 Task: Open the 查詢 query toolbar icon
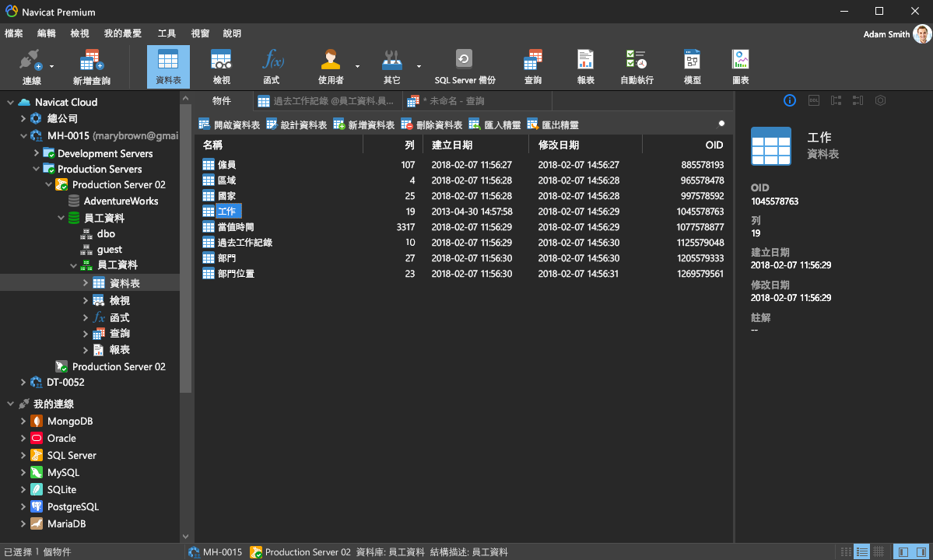click(x=532, y=67)
